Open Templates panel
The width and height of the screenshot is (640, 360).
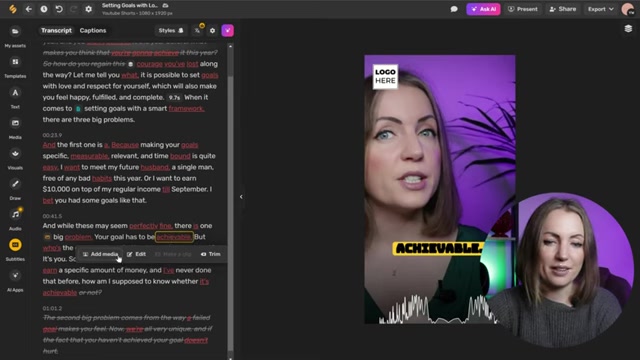pyautogui.click(x=15, y=67)
